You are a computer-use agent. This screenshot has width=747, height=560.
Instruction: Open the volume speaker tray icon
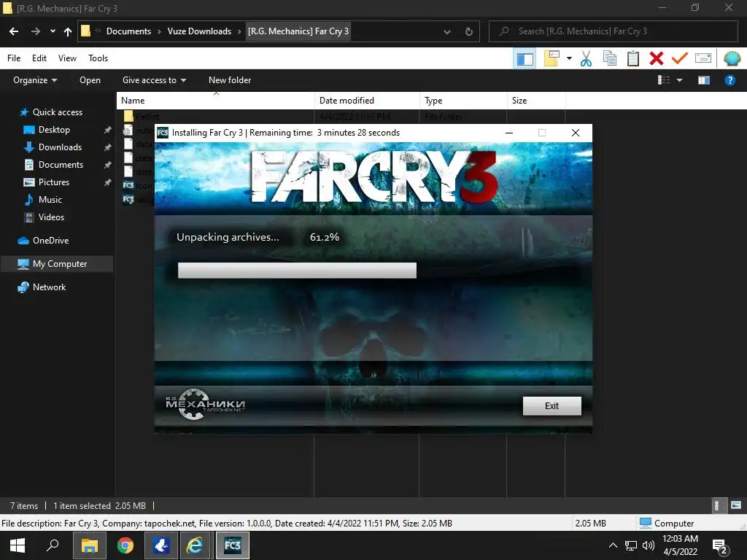(x=648, y=545)
